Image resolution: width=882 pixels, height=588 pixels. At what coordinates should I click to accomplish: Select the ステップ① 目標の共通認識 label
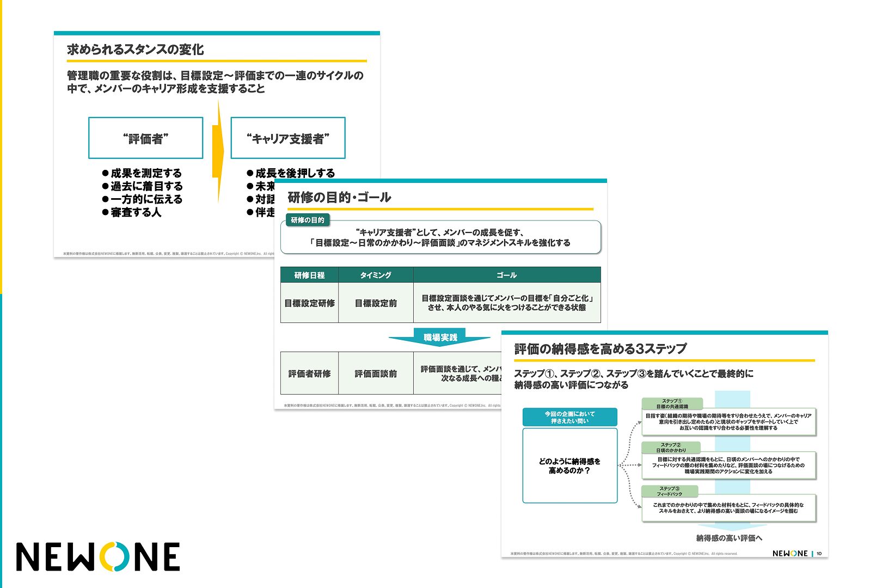(672, 403)
